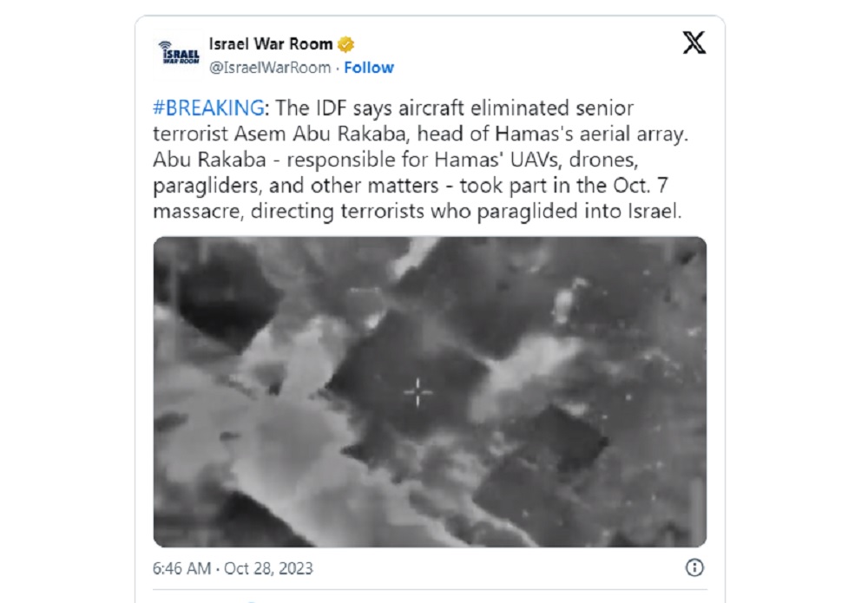
Task: Open the #BREAKING hashtag
Action: (x=208, y=108)
